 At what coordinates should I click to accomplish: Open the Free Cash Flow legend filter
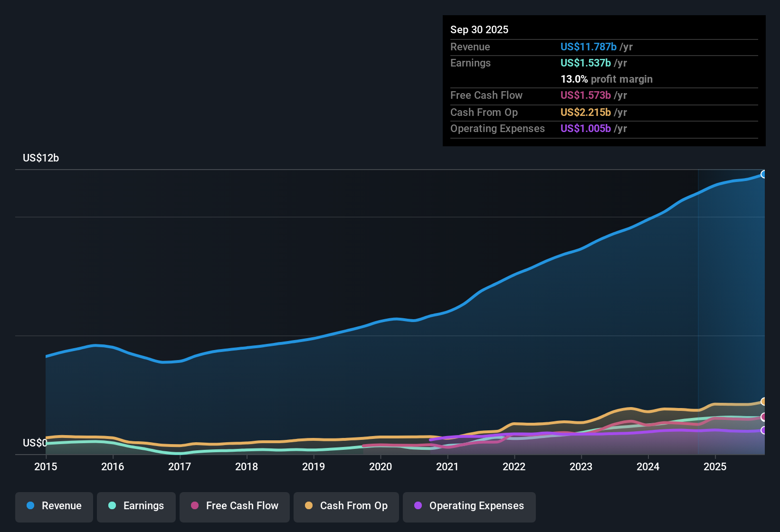click(x=234, y=506)
